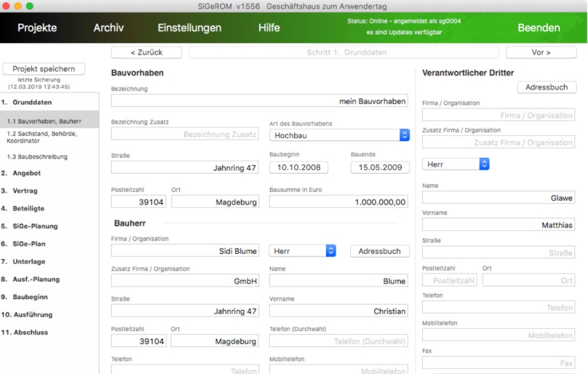The image size is (588, 374).
Task: Save project with Projekt speichern
Action: click(44, 69)
